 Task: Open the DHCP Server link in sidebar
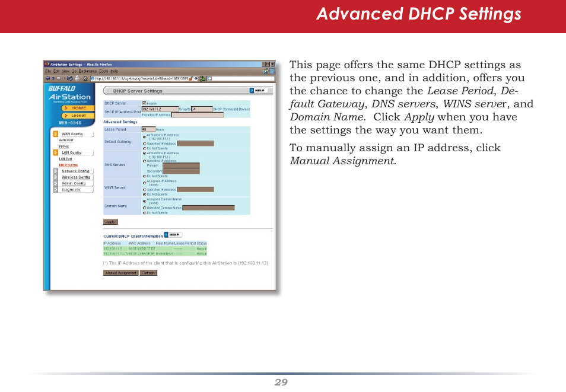68,165
